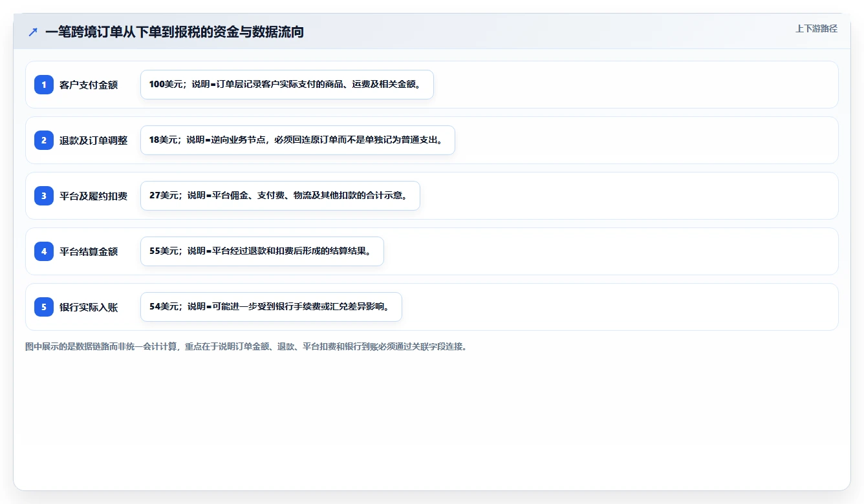Select step badge 5 for 银行实际入账

(x=44, y=307)
